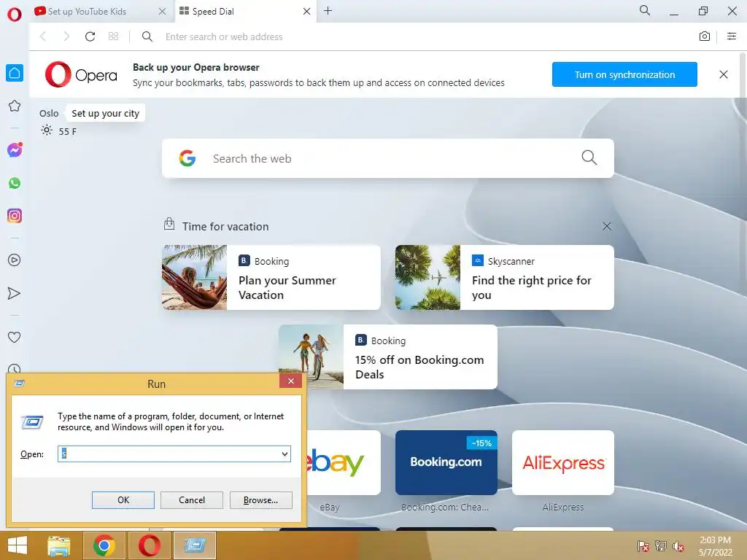Search tabs with magnifier in tab bar
The image size is (747, 560).
(x=645, y=10)
